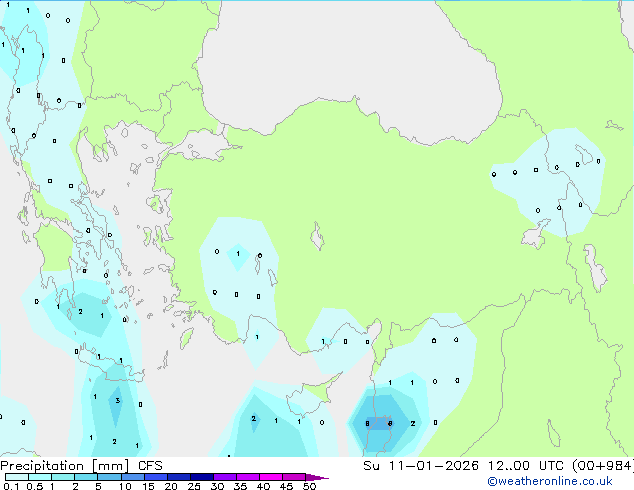
Task: Click the legend label '10'
Action: [125, 486]
